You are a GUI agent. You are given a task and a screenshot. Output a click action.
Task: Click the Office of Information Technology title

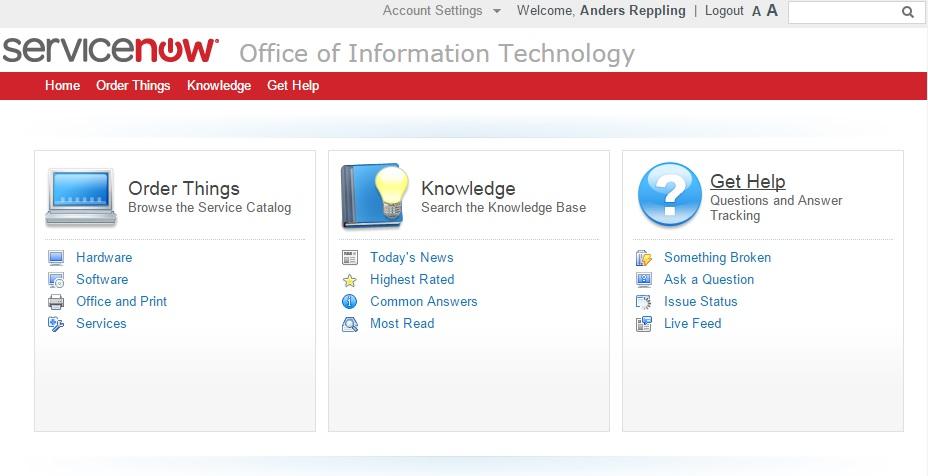click(437, 53)
